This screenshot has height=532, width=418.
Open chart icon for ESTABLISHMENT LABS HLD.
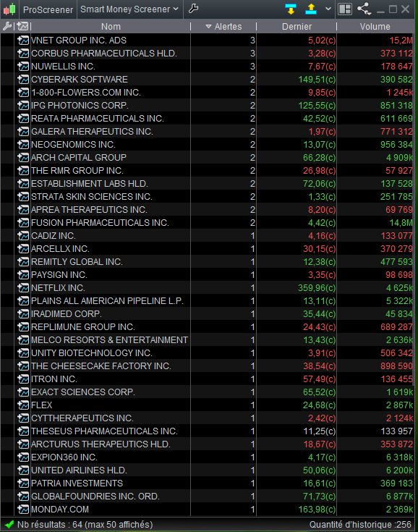tap(23, 184)
